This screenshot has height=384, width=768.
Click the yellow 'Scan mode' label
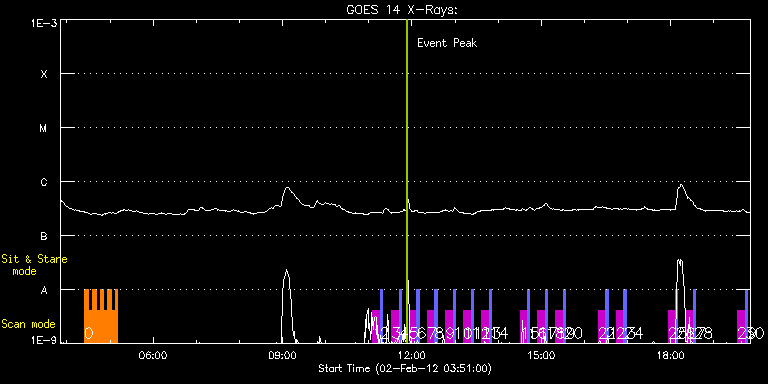coord(28,324)
